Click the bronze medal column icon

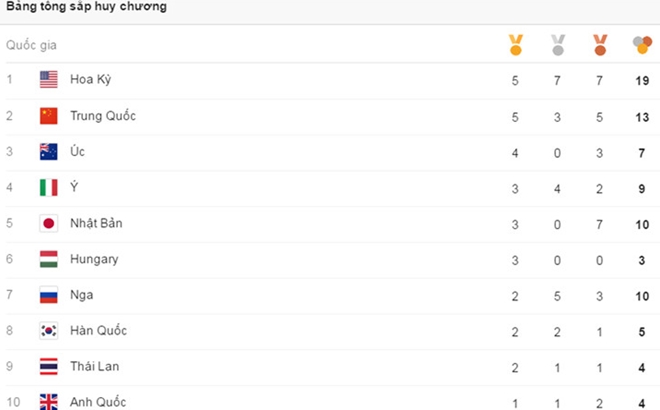(x=600, y=45)
